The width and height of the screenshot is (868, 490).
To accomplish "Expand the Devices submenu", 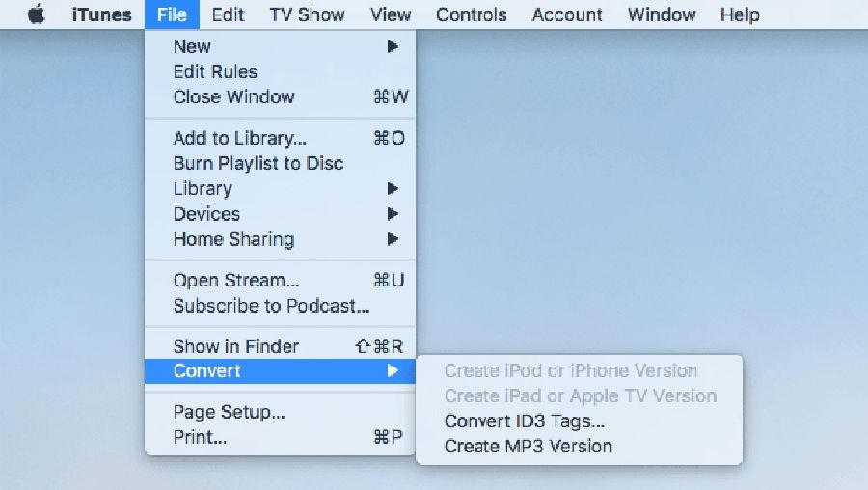I will pyautogui.click(x=280, y=214).
